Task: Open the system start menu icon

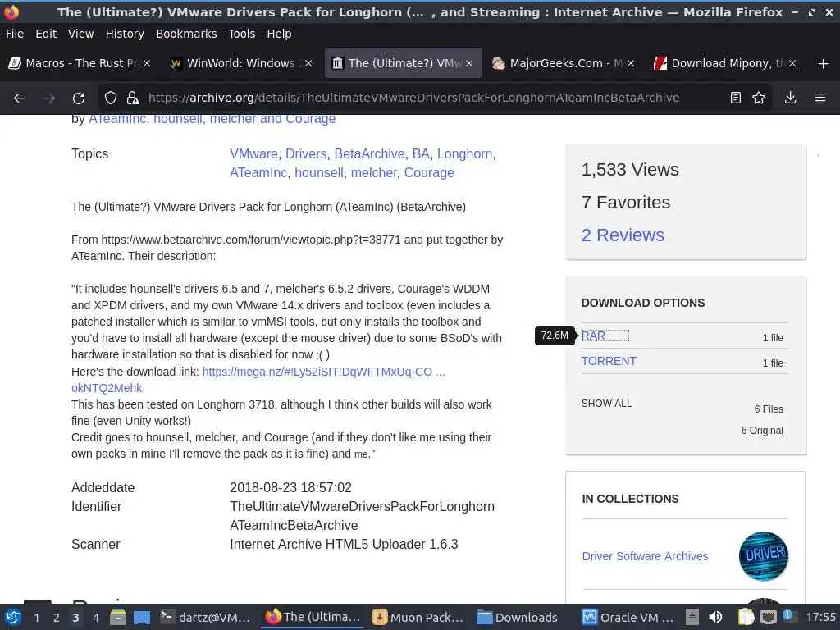Action: (x=12, y=617)
